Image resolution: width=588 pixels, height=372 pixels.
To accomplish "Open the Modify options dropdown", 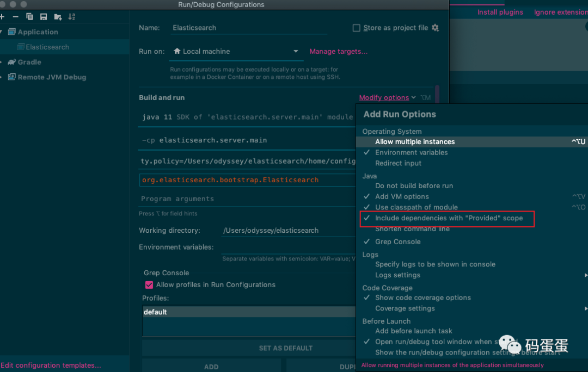I will point(387,97).
